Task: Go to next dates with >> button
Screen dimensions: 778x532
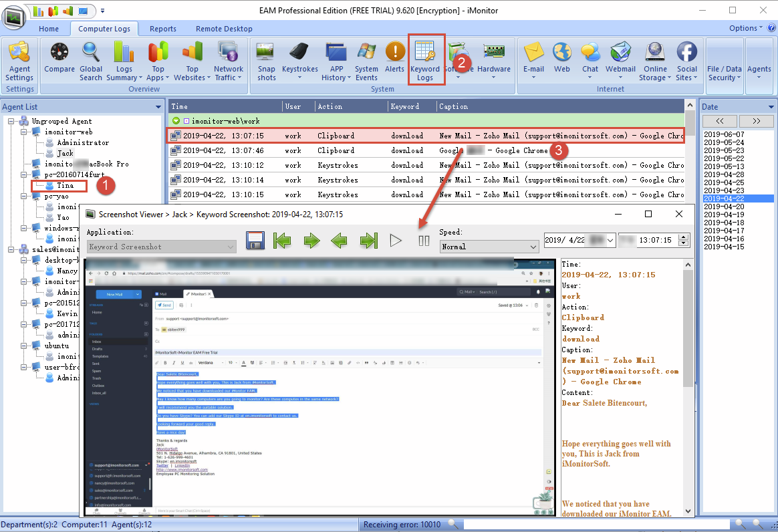Action: coord(756,121)
